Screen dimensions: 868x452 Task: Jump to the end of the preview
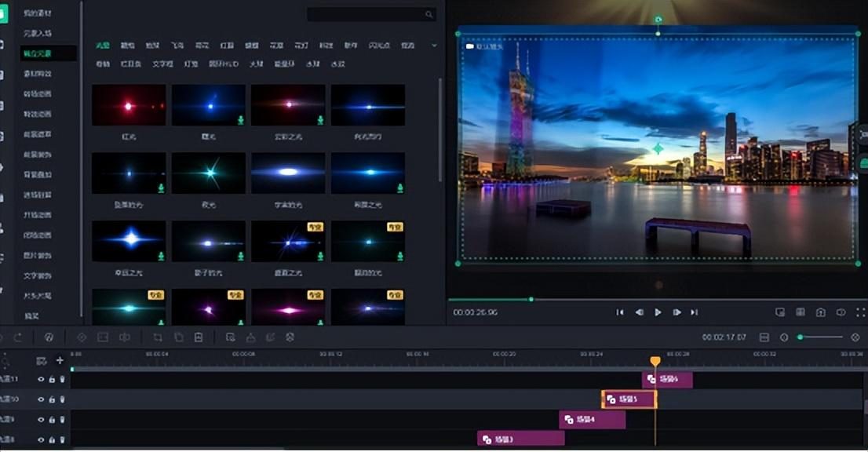[x=695, y=312]
